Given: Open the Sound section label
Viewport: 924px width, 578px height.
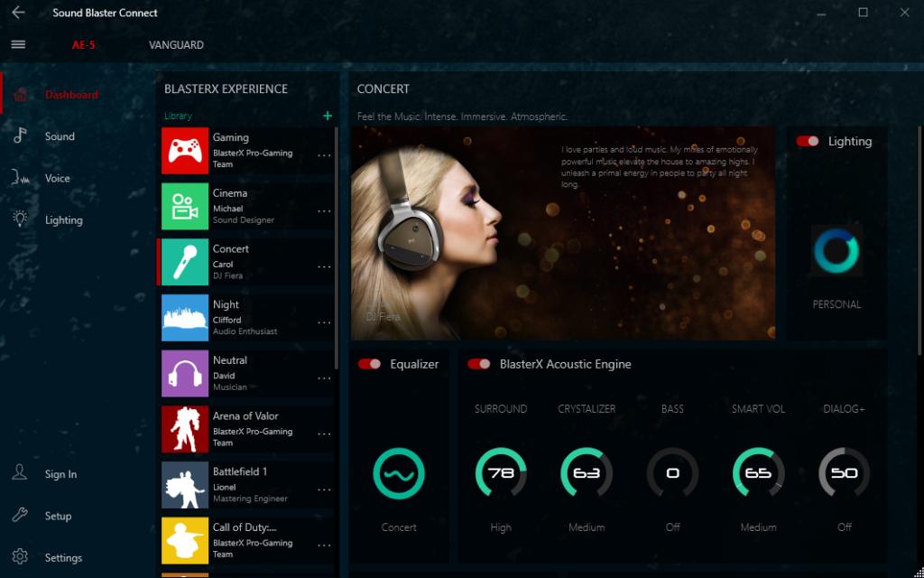Looking at the screenshot, I should pos(60,136).
